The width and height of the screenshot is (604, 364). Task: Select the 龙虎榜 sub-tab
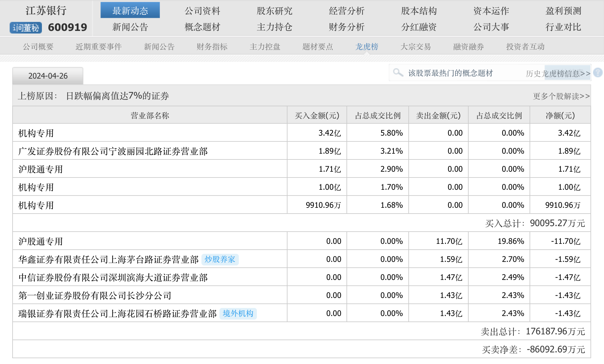point(366,47)
